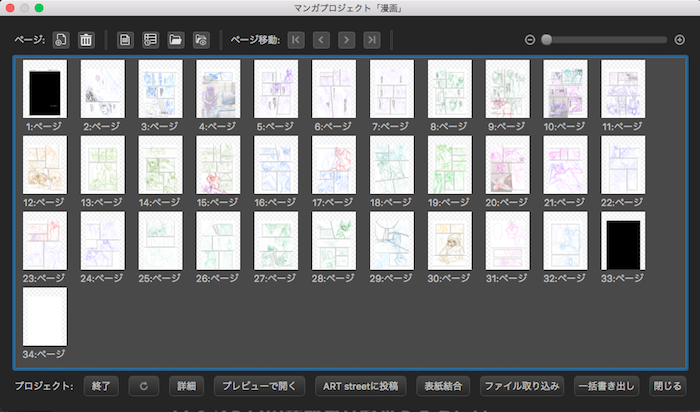Jump to first page arrow
The height and width of the screenshot is (412, 700).
point(296,40)
